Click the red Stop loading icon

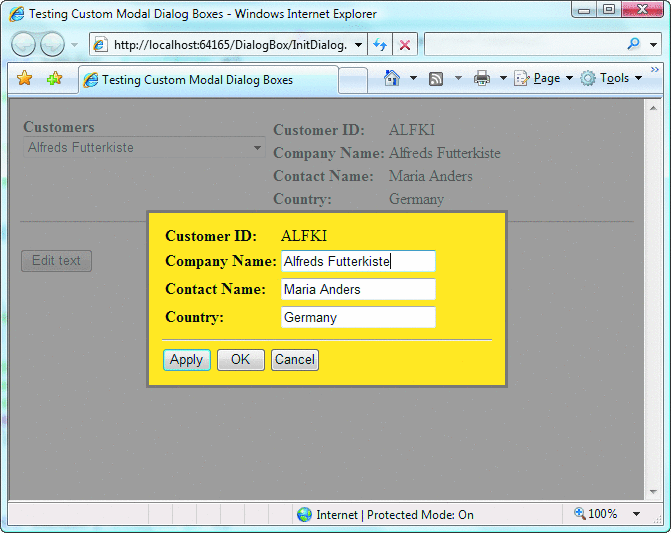coord(404,44)
